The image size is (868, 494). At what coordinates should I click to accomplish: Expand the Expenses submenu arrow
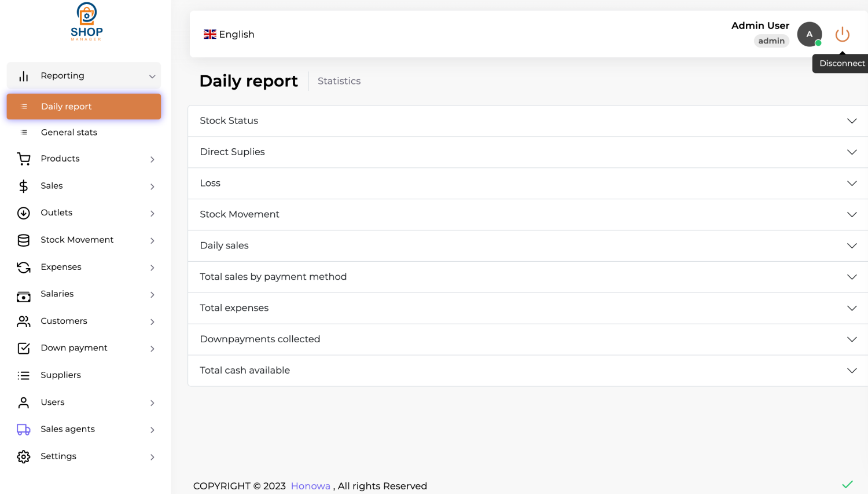tap(152, 268)
